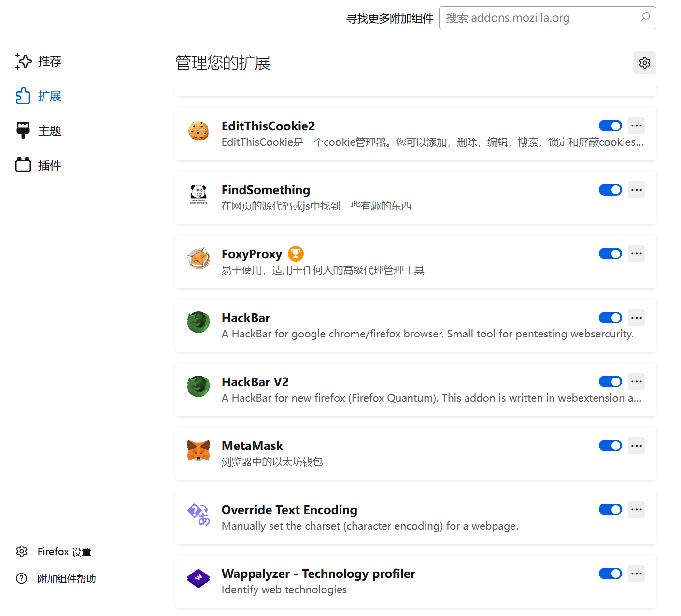681x616 pixels.
Task: Click the Wappalyzer diamond icon
Action: (x=199, y=578)
